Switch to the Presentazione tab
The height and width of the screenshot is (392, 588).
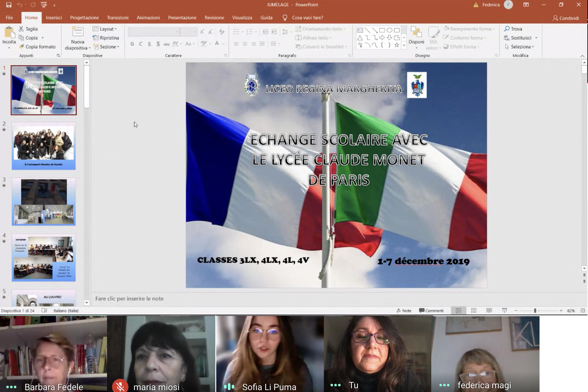pos(182,18)
